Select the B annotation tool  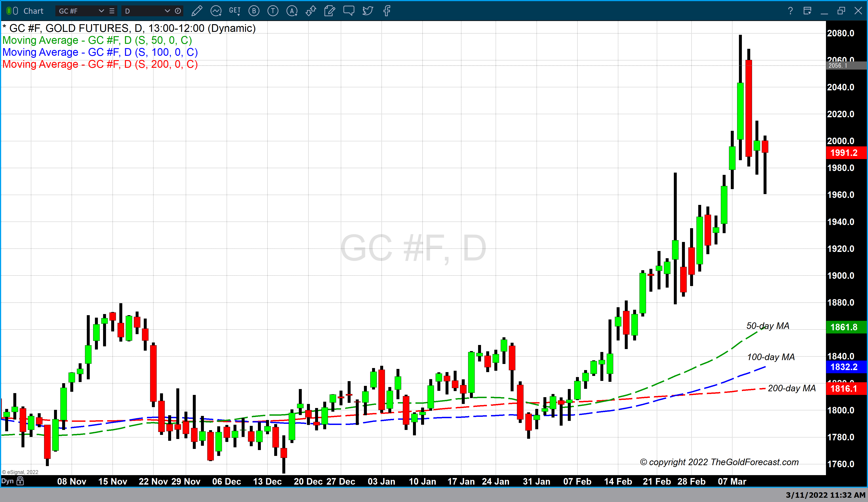click(254, 11)
